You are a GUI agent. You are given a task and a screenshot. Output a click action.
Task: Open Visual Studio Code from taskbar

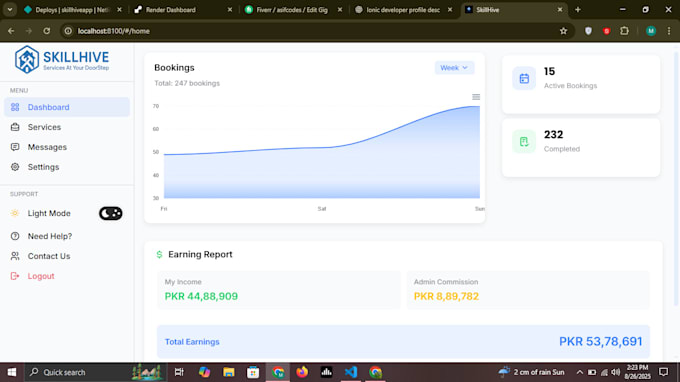351,372
